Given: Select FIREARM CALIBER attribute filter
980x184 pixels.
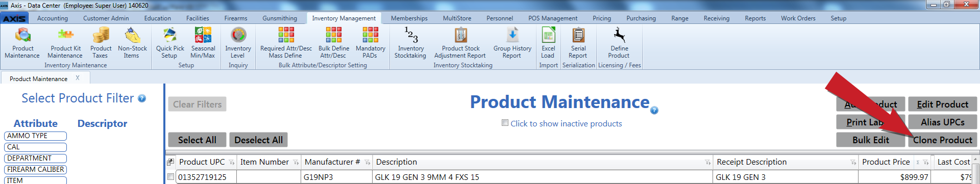Looking at the screenshot, I should 36,170.
